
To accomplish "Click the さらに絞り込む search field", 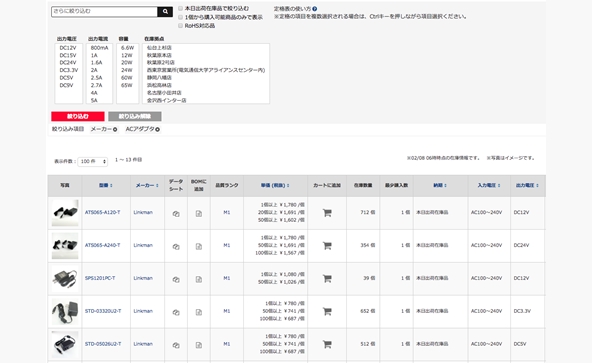I will (x=104, y=12).
